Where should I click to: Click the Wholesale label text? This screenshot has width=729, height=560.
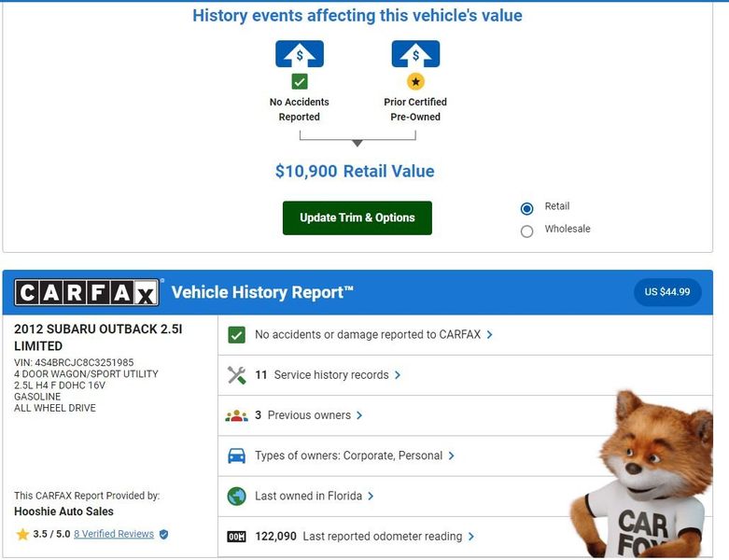coord(568,229)
